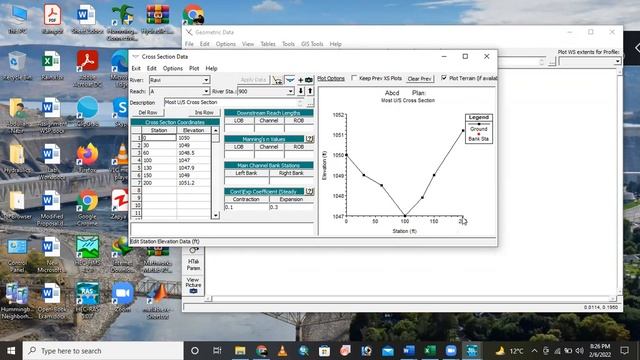Open the Plot Options link

pyautogui.click(x=331, y=78)
